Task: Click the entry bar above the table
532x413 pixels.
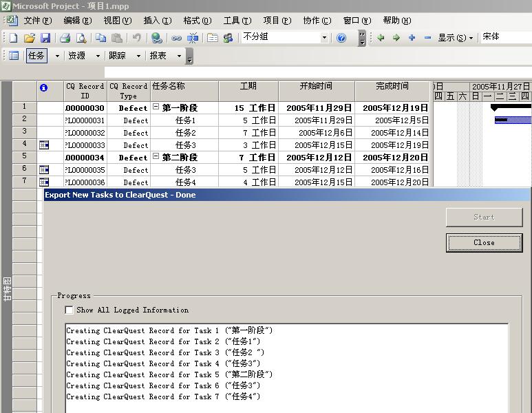Action: pyautogui.click(x=318, y=72)
